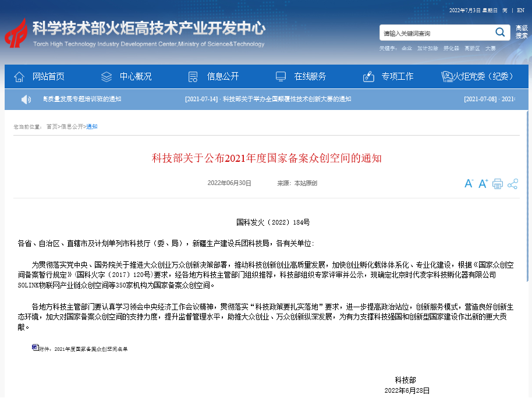Click the Word document attachment icon
Screen dimensions: 532x398
point(35,347)
